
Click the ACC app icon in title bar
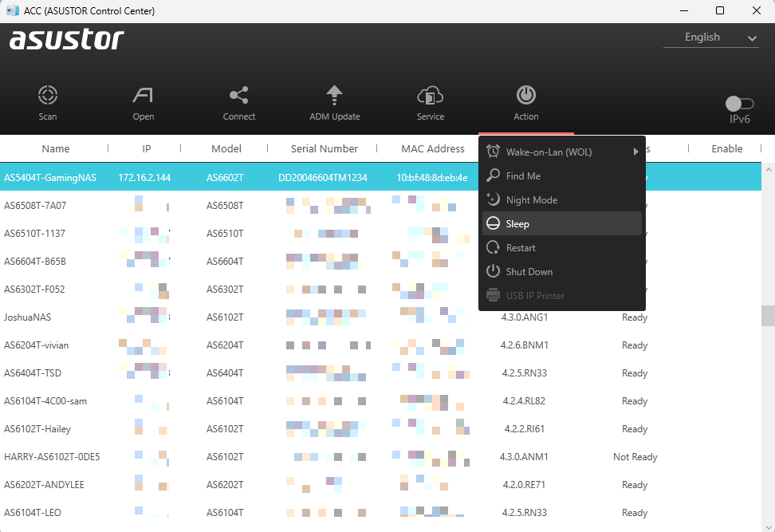click(x=12, y=10)
